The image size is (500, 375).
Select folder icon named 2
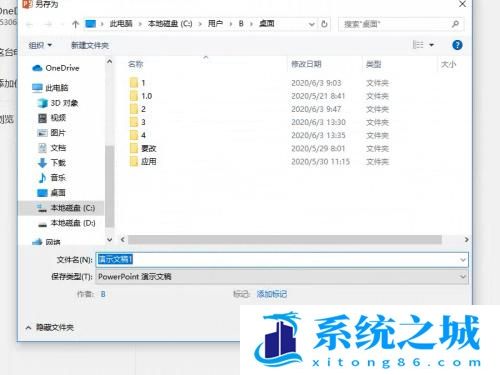pos(134,109)
